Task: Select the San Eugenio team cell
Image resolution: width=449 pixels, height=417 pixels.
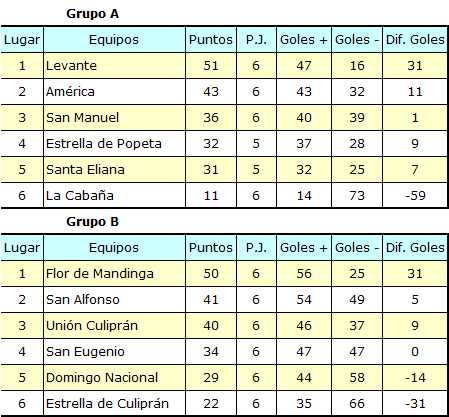Action: coord(114,352)
